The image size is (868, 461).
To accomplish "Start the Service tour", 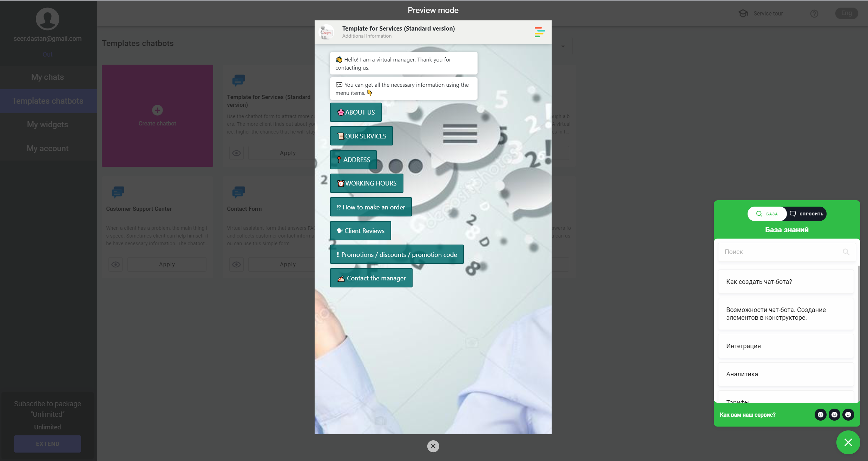I will pyautogui.click(x=768, y=13).
